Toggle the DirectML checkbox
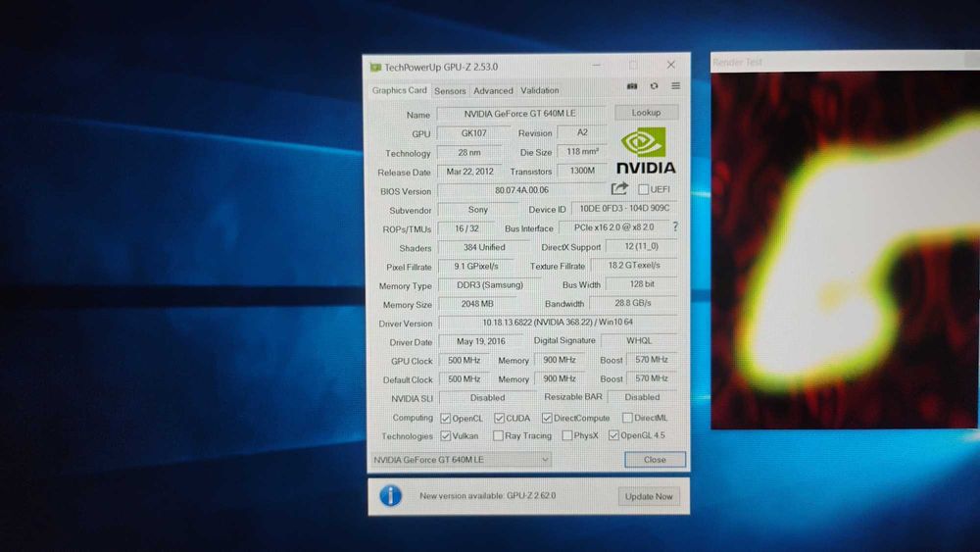 627,417
